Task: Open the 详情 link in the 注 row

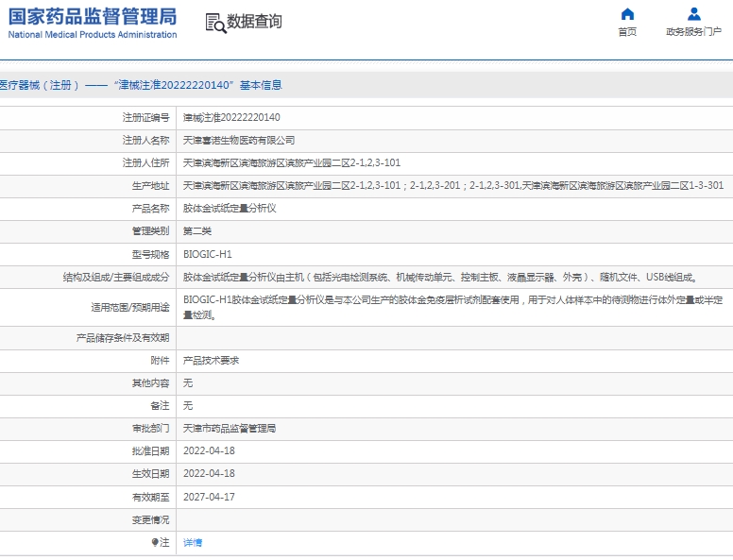Action: click(x=193, y=543)
